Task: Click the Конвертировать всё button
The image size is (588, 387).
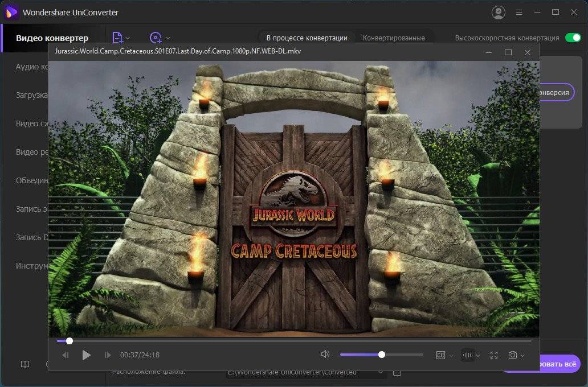Action: tap(560, 364)
